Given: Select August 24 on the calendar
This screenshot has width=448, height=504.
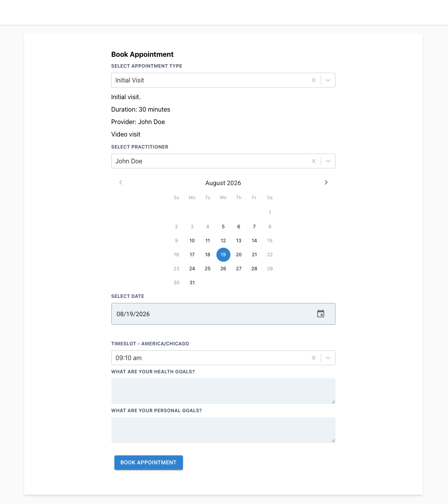Looking at the screenshot, I should 192,269.
